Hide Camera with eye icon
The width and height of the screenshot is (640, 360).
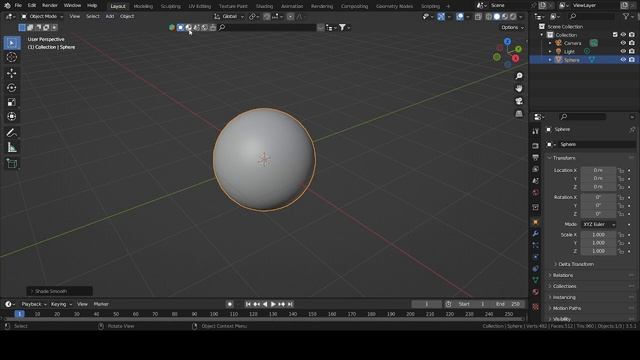[623, 43]
